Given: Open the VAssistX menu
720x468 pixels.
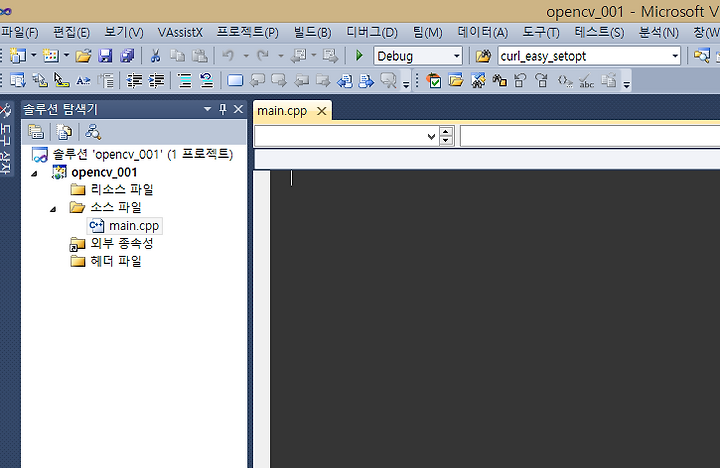Looking at the screenshot, I should pos(180,33).
